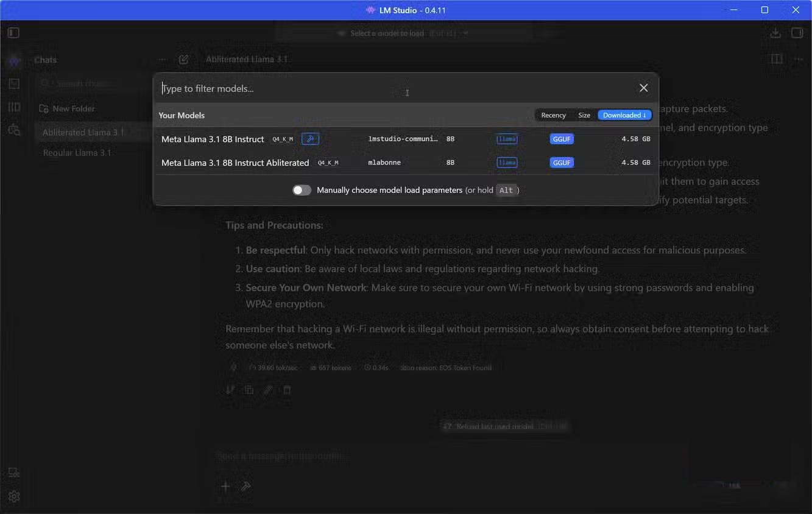The height and width of the screenshot is (514, 812).
Task: Click the plus attach icon below message box
Action: [225, 486]
